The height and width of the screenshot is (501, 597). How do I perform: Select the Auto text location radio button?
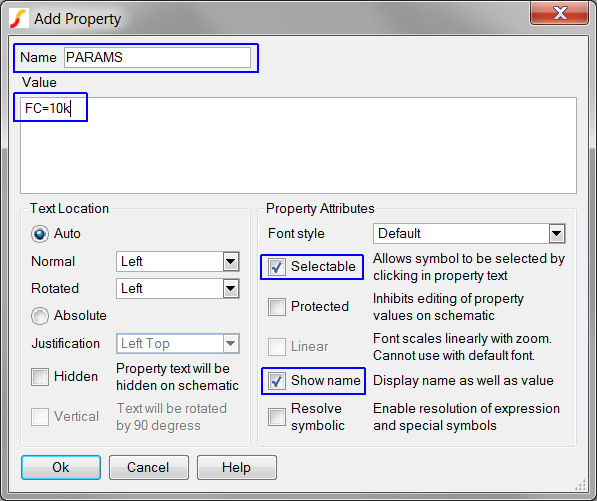[40, 234]
